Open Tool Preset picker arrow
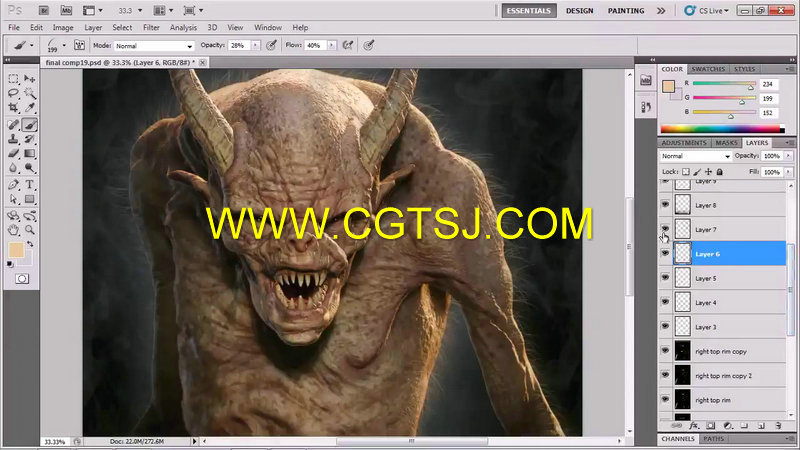 (32, 45)
